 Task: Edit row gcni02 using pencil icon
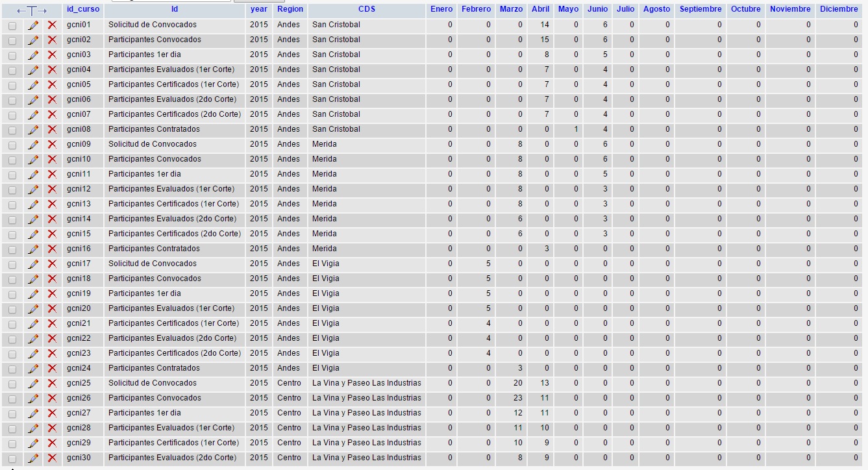(x=33, y=40)
